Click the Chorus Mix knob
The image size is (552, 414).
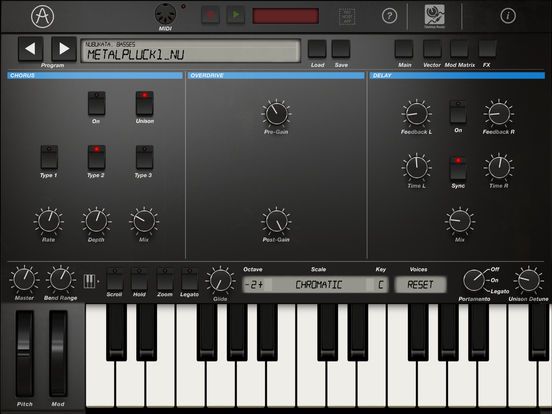pos(144,221)
